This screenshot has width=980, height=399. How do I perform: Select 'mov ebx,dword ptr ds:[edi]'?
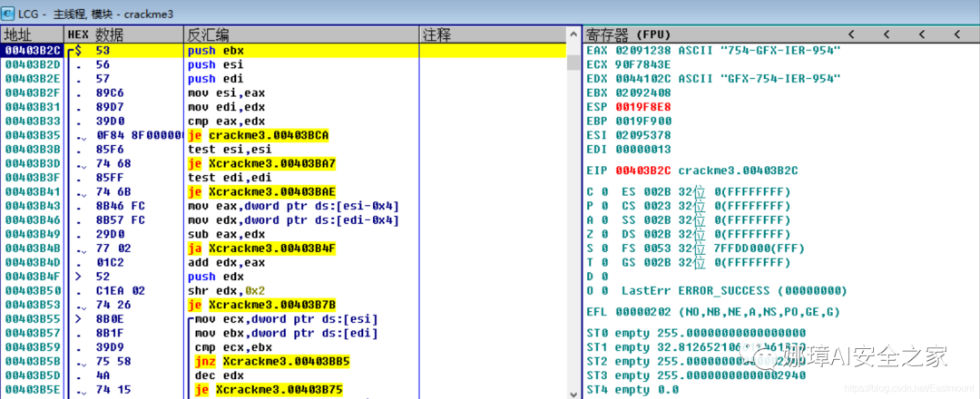point(286,334)
